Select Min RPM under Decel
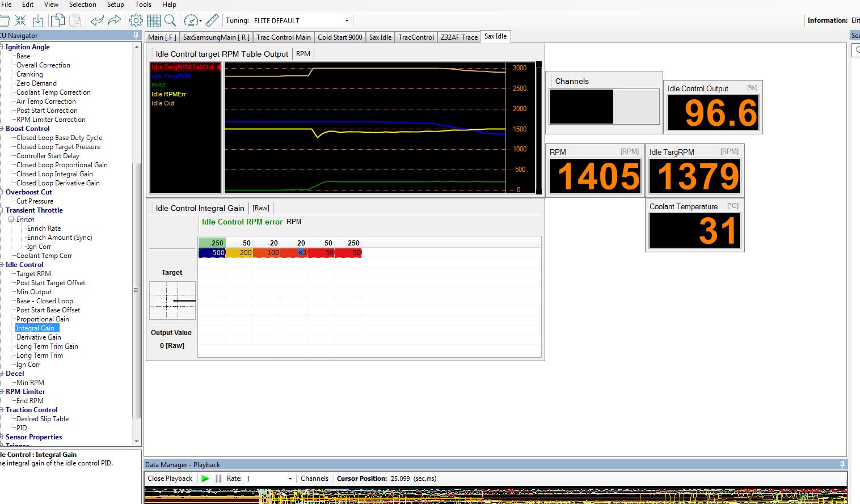The image size is (860, 504). [30, 383]
